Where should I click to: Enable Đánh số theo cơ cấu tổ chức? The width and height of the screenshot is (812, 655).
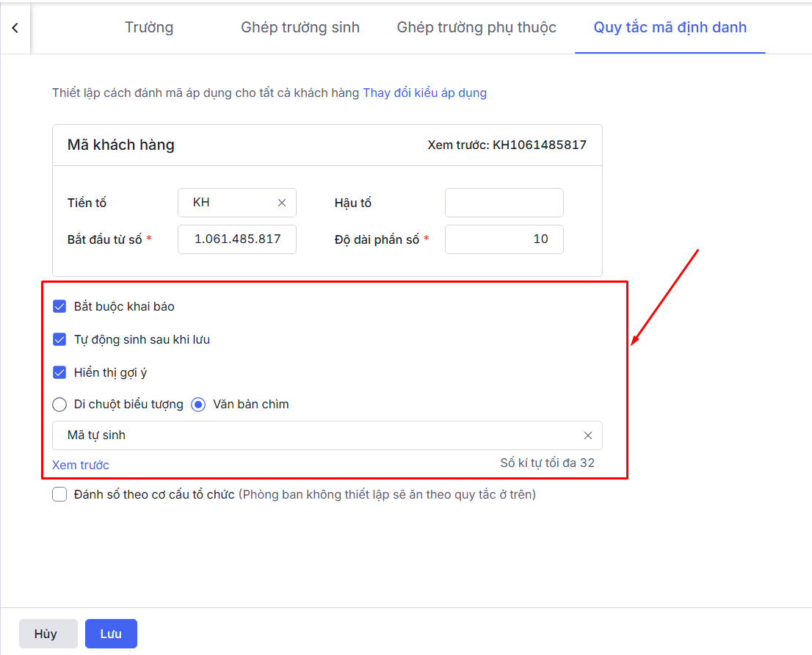click(x=60, y=495)
